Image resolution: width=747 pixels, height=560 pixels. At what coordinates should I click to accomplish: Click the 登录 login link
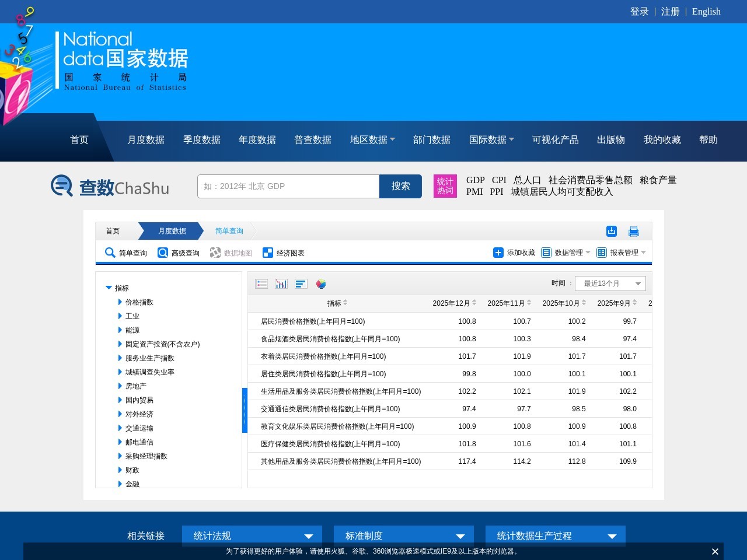pyautogui.click(x=640, y=12)
